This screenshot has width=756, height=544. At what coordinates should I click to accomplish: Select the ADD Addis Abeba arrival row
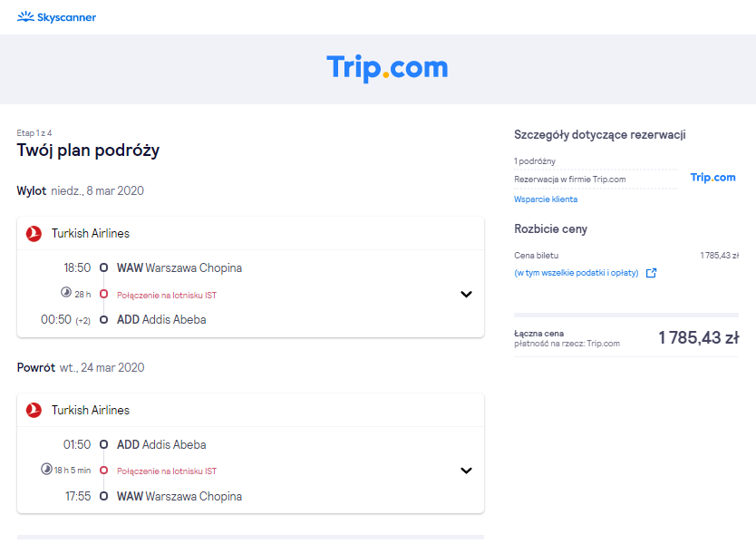point(161,320)
